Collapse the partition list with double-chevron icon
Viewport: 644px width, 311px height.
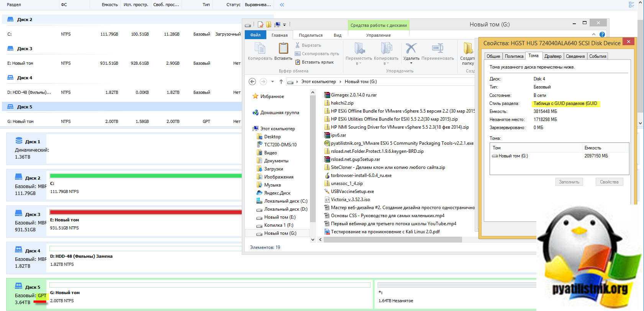point(282,5)
